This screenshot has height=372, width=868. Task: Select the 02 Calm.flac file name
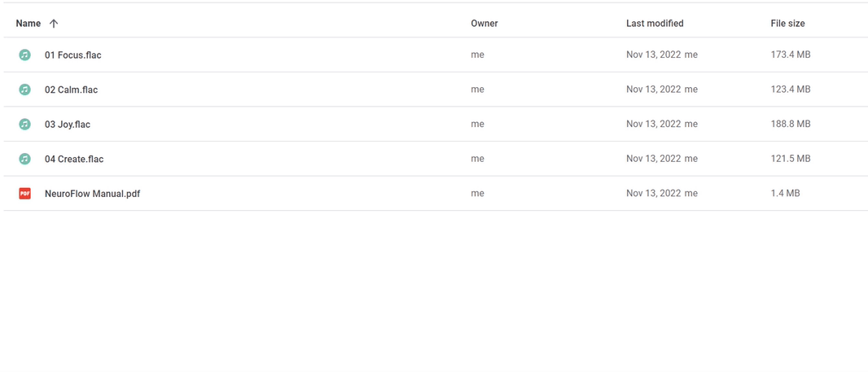tap(72, 89)
